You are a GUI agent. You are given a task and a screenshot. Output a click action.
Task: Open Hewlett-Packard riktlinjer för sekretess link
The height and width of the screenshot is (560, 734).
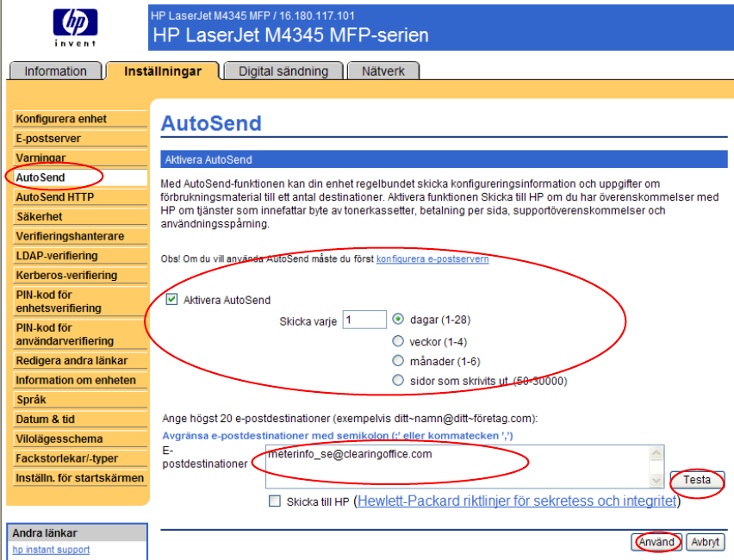tap(517, 501)
